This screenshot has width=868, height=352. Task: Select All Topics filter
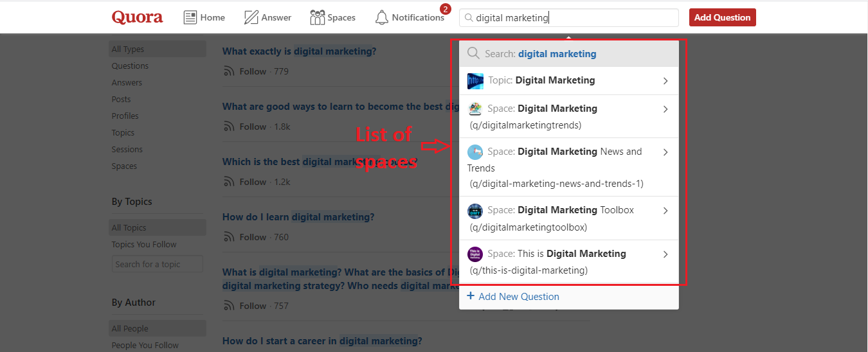tap(158, 227)
